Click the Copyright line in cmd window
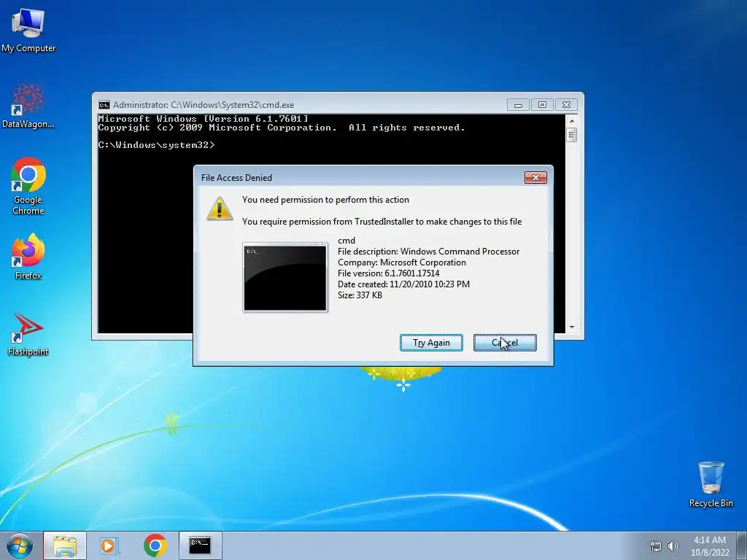The image size is (747, 560). click(281, 128)
